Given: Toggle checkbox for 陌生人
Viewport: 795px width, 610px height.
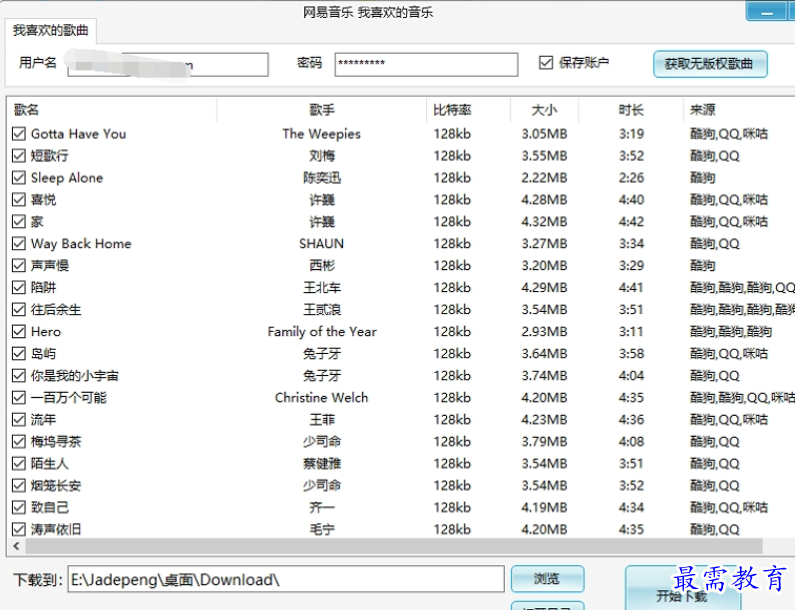Looking at the screenshot, I should 19,463.
